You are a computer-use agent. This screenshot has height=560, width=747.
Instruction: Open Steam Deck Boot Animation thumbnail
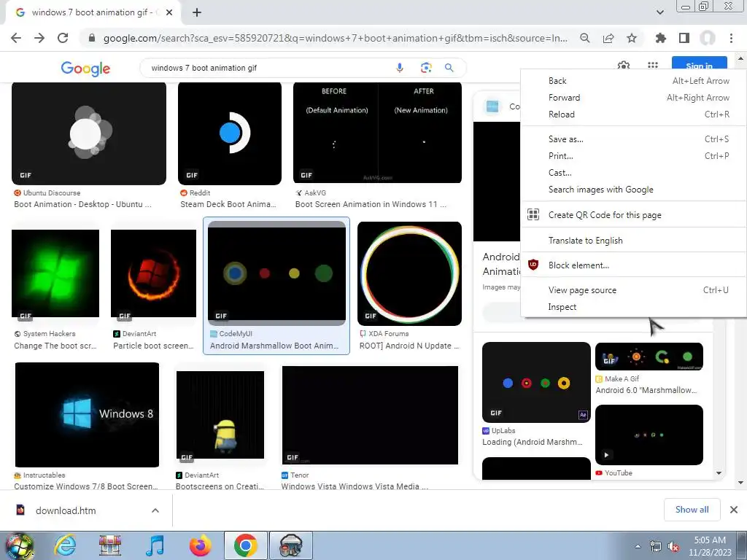pos(230,133)
